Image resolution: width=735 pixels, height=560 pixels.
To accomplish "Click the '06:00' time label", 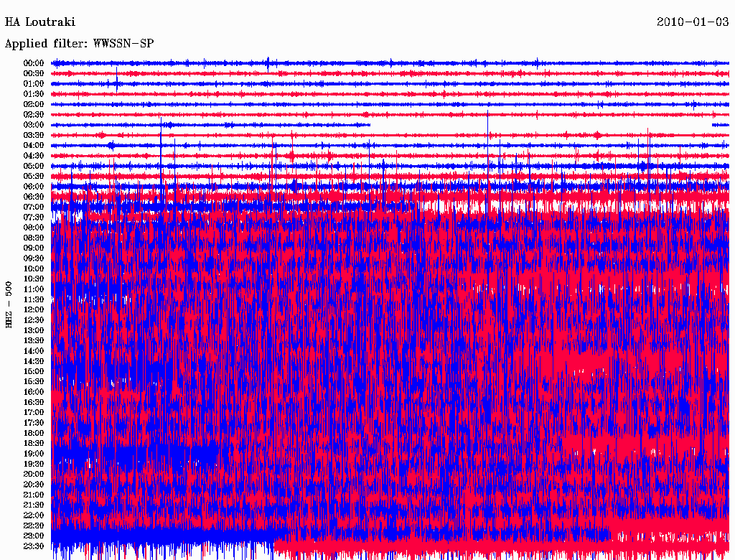I will click(34, 186).
